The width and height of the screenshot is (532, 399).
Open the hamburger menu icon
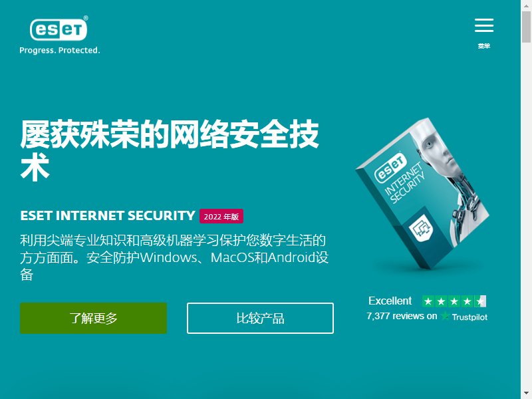coord(484,25)
